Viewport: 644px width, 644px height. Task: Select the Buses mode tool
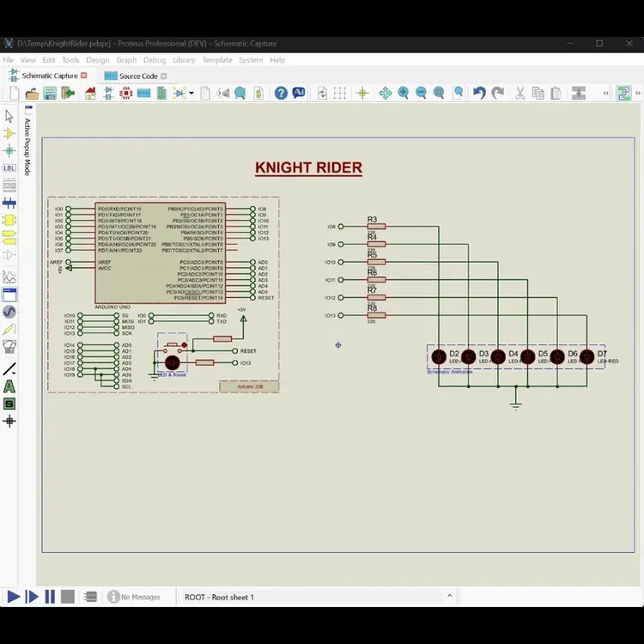coord(9,204)
